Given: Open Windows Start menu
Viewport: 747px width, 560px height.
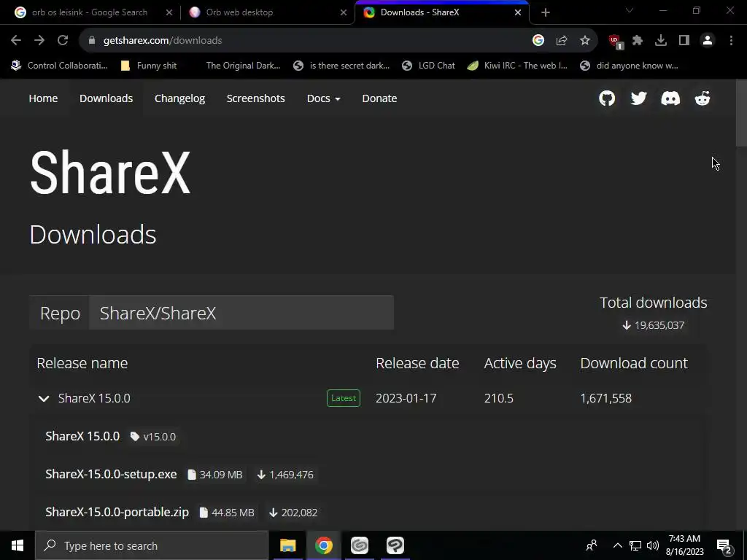Looking at the screenshot, I should 18,545.
